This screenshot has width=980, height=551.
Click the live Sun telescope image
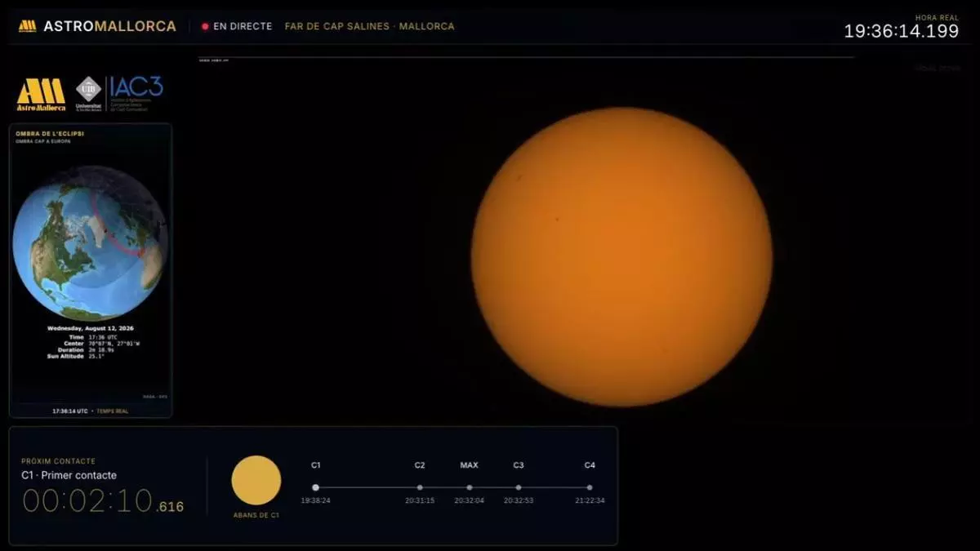(621, 257)
